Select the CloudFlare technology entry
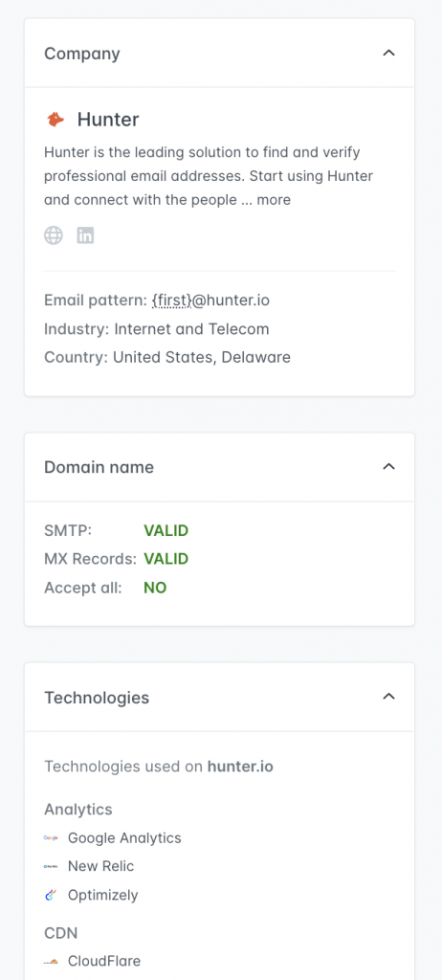Image resolution: width=442 pixels, height=980 pixels. pyautogui.click(x=104, y=961)
